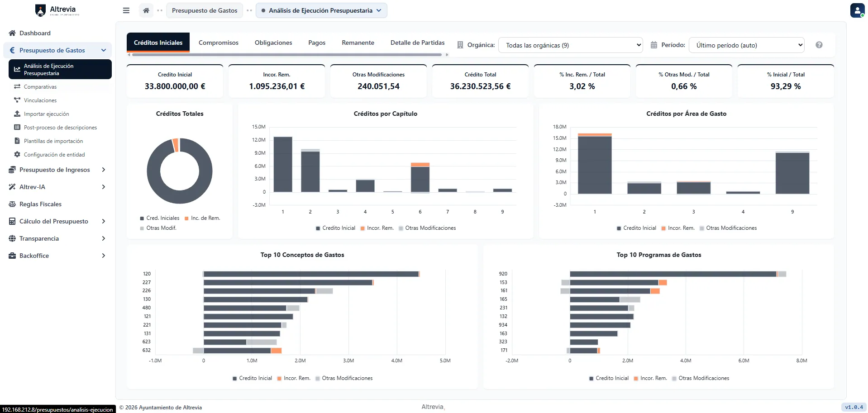The width and height of the screenshot is (868, 413).
Task: Toggle Credito Inicial legend in Créditos por Área de Gasto
Action: [x=636, y=228]
